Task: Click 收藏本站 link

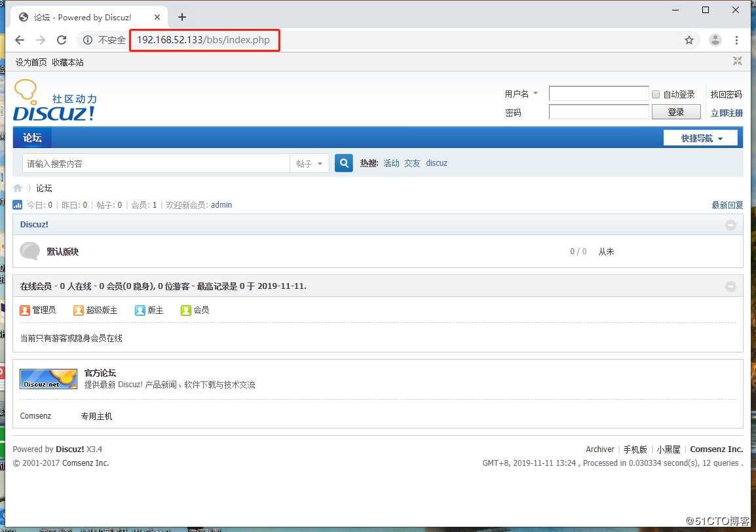Action: click(67, 62)
